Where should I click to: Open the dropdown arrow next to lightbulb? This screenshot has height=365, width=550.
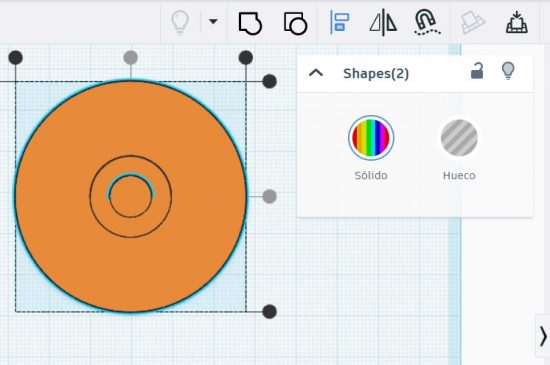[213, 21]
